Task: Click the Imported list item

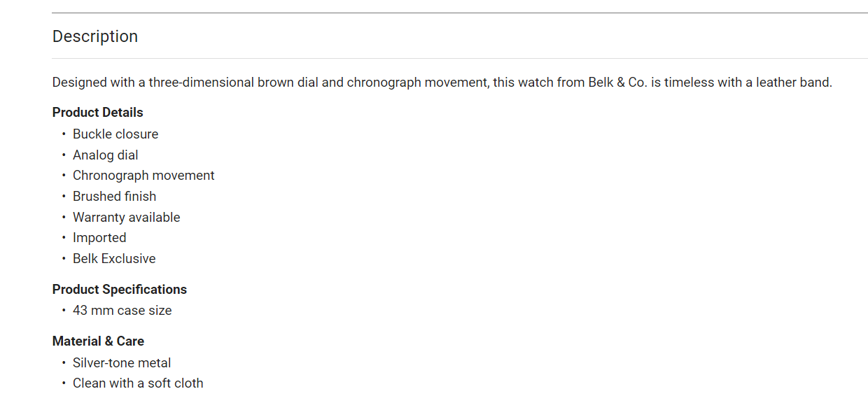Action: point(99,238)
